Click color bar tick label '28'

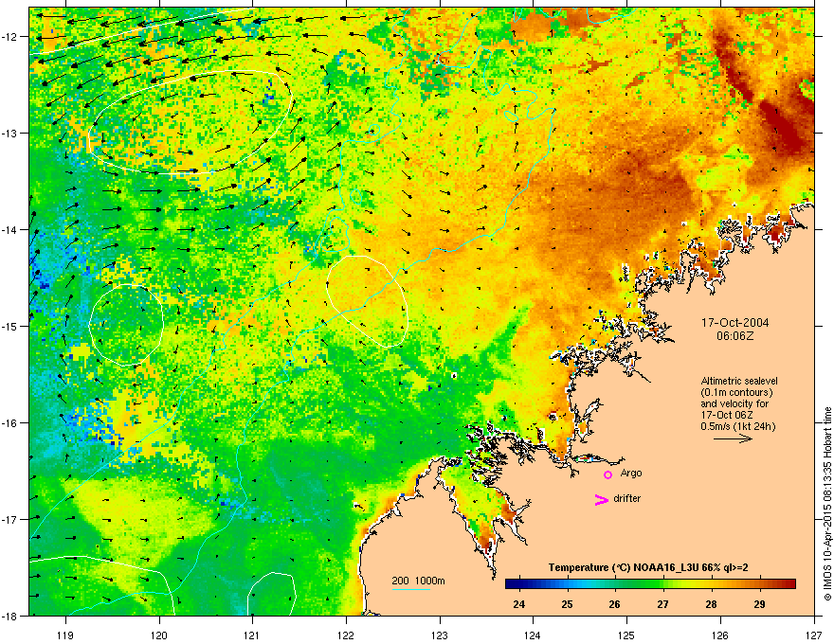[x=711, y=604]
